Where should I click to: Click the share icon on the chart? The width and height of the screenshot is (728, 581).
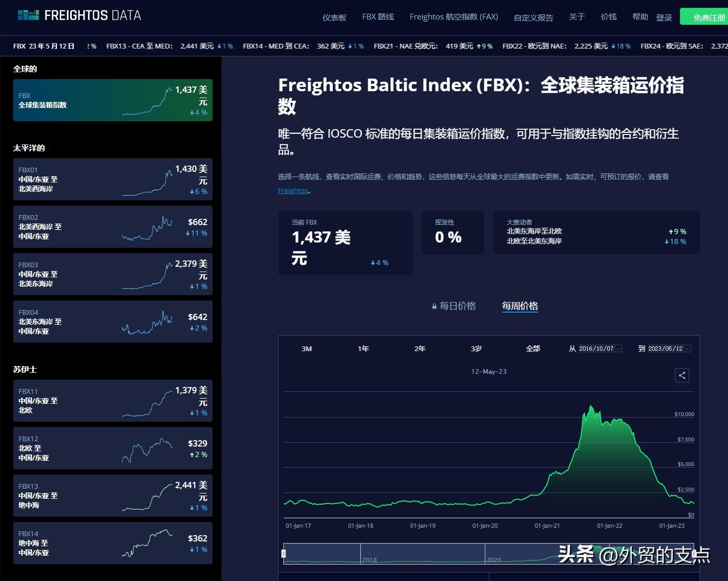pos(682,375)
